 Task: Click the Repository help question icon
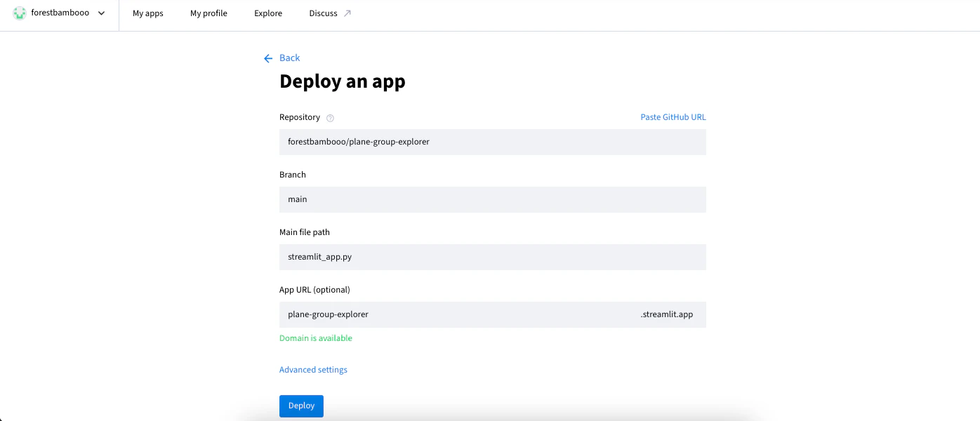coord(330,118)
